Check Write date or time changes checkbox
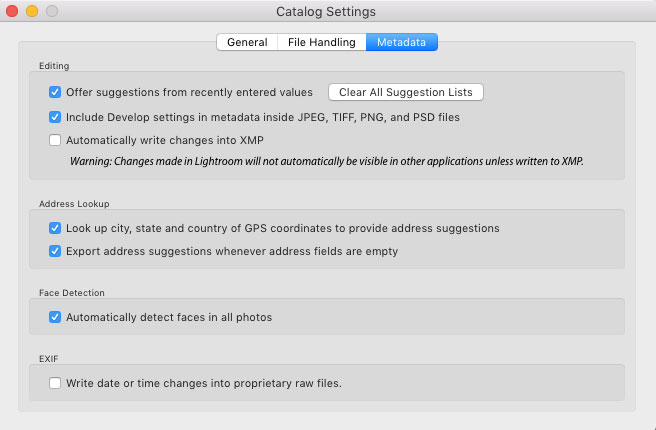The height and width of the screenshot is (430, 656). (55, 383)
